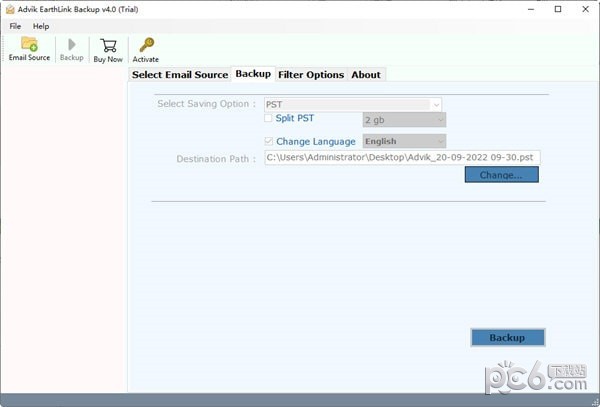Click the Email Source folder icon

pyautogui.click(x=29, y=45)
